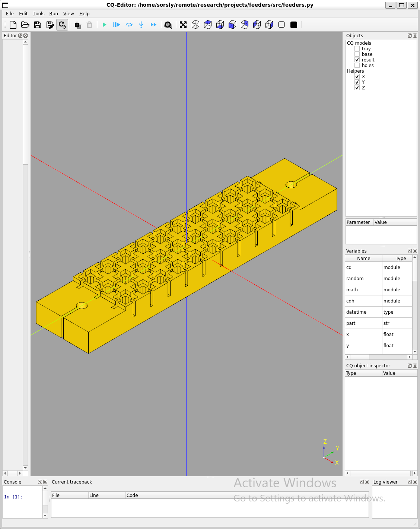Toggle the X axis helper
Screen dimensions: 420x529
click(357, 77)
